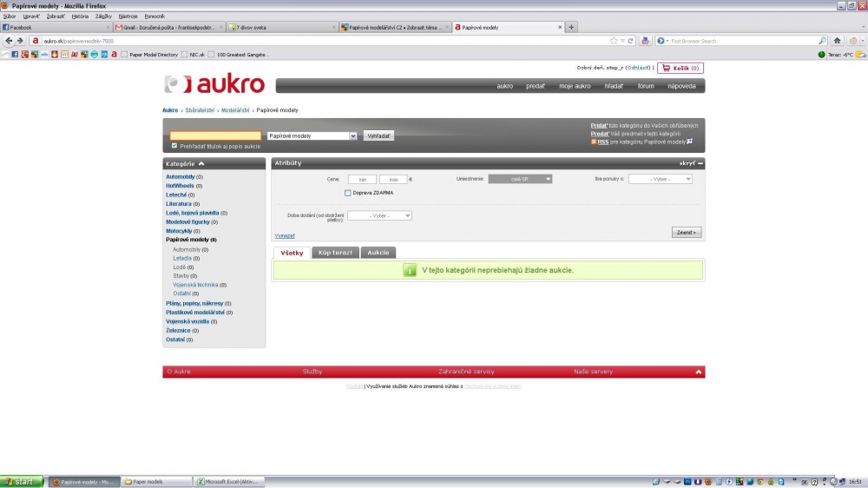Open the História menu
Viewport: 868px width, 488px height.
(x=80, y=16)
